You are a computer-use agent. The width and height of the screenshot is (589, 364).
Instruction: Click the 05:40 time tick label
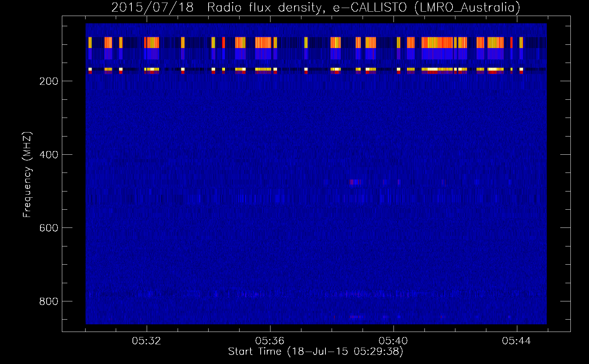(x=393, y=341)
